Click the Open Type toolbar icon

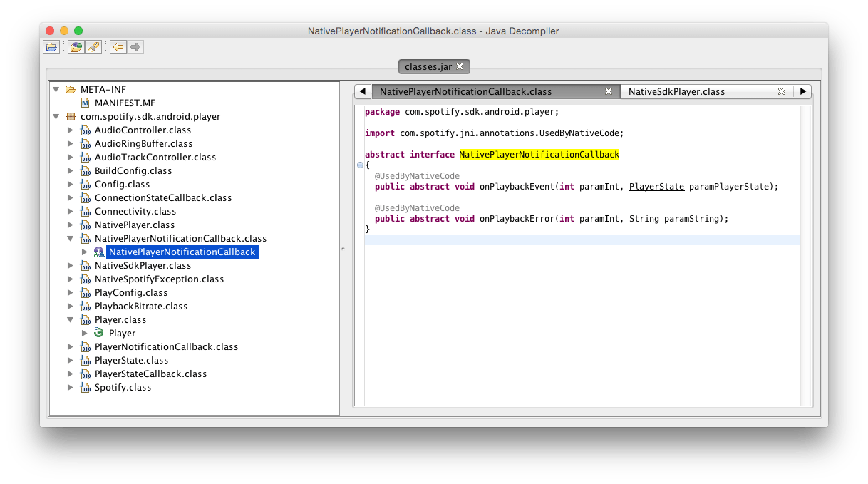[76, 47]
